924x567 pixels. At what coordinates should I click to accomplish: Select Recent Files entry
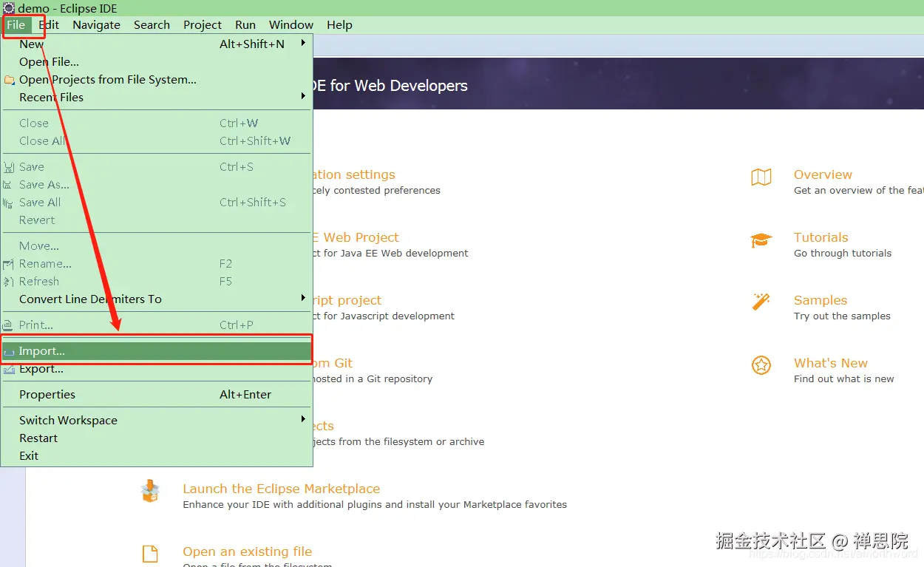(x=156, y=97)
